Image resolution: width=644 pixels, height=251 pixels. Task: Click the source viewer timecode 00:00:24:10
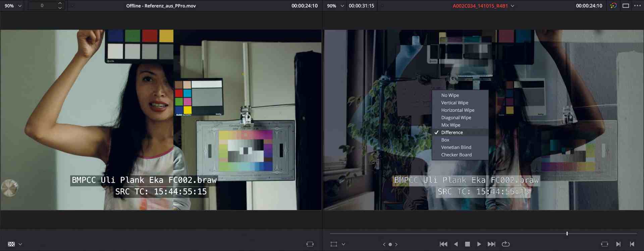click(304, 6)
